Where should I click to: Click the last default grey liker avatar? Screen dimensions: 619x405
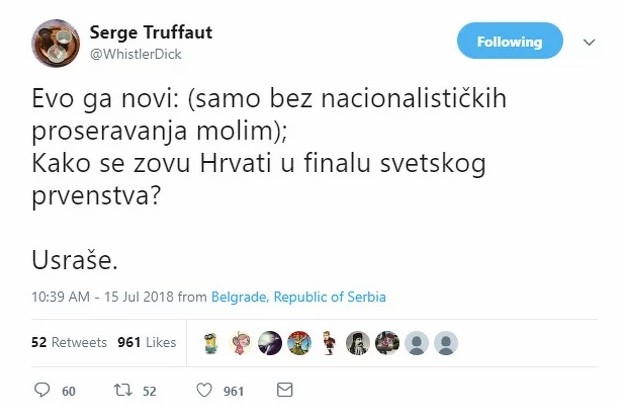[447, 342]
